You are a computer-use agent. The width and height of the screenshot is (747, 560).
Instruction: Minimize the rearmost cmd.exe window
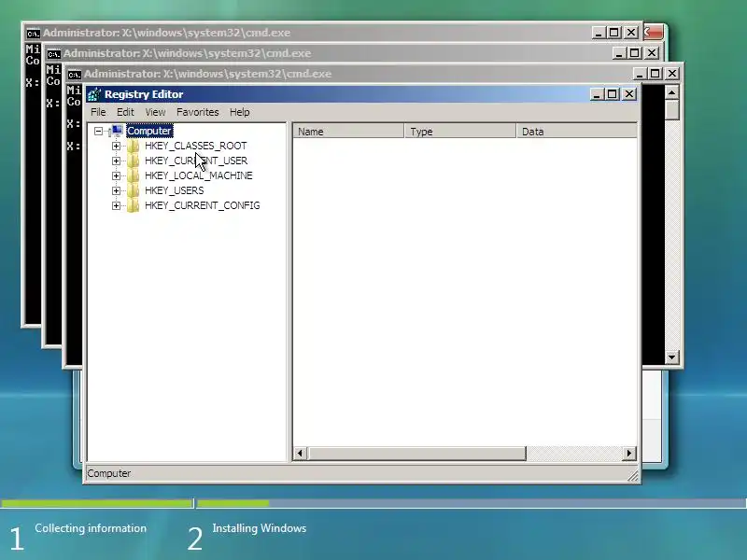click(599, 33)
